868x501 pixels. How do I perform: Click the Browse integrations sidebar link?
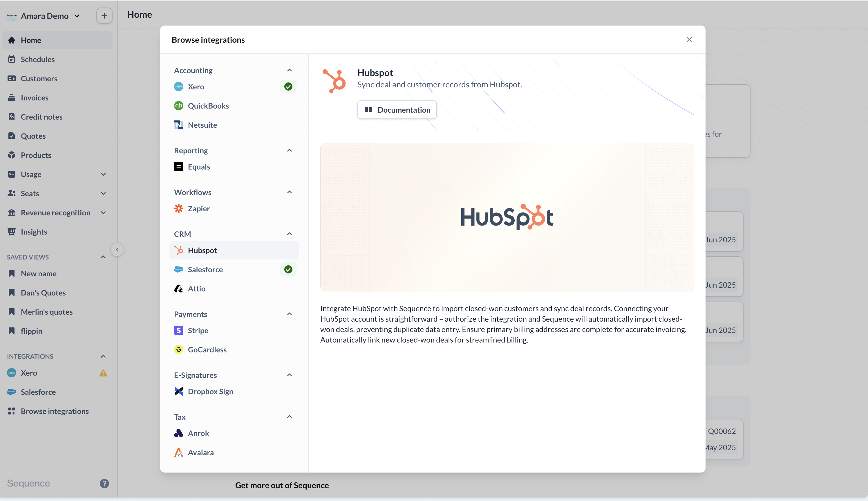pyautogui.click(x=57, y=411)
